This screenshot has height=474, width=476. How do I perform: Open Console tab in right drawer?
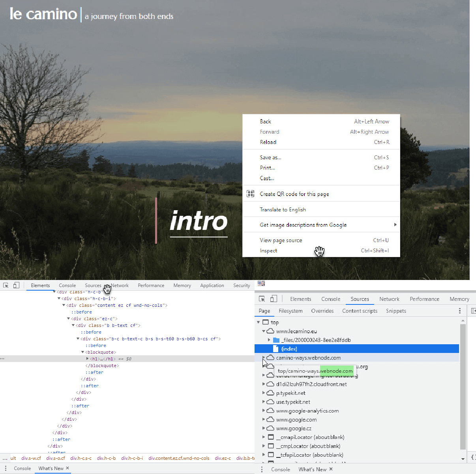coord(281,469)
